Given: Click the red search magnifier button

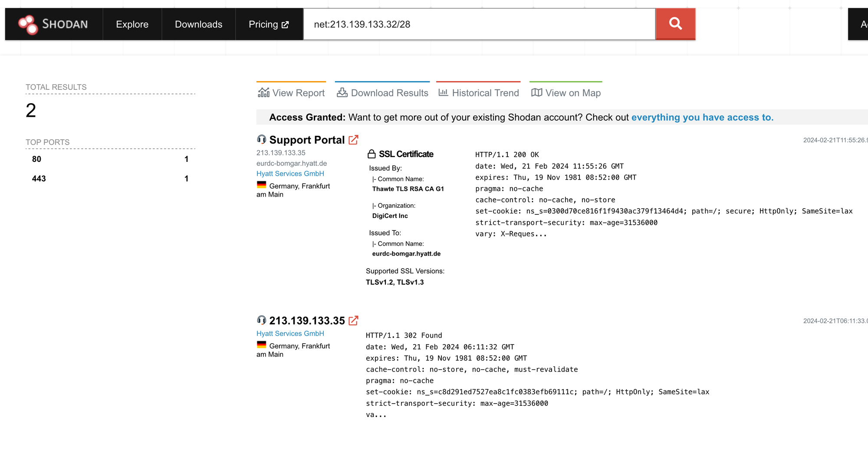Looking at the screenshot, I should tap(675, 24).
